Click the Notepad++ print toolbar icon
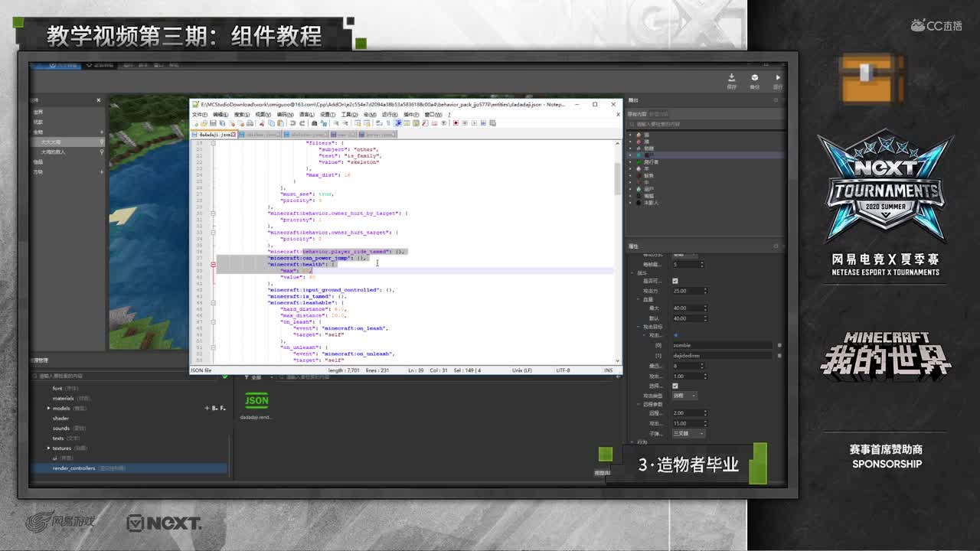The width and height of the screenshot is (980, 551). [250, 123]
